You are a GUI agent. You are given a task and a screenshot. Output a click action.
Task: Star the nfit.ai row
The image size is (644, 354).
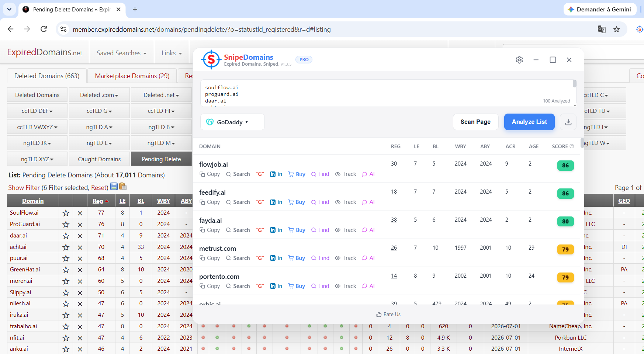pyautogui.click(x=66, y=338)
